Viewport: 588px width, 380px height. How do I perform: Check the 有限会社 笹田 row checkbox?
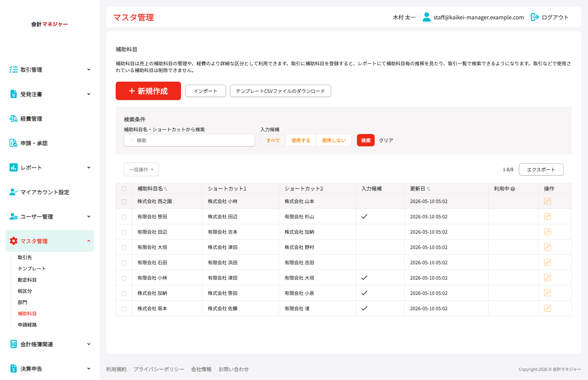pos(124,217)
